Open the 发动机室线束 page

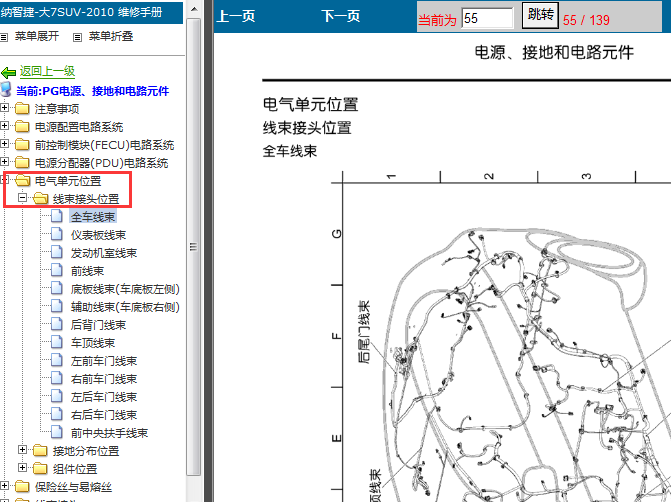click(104, 253)
